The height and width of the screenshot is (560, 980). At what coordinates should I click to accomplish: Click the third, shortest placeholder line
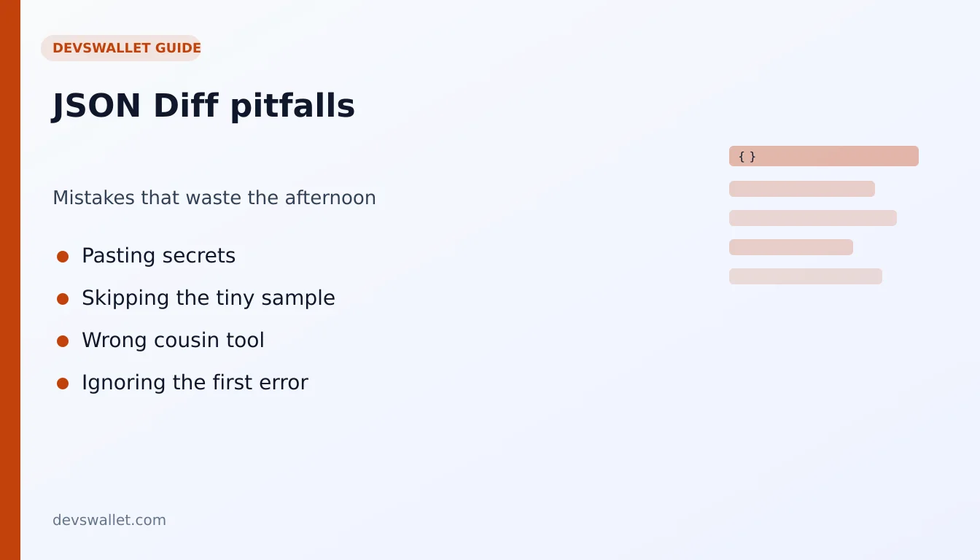(791, 247)
